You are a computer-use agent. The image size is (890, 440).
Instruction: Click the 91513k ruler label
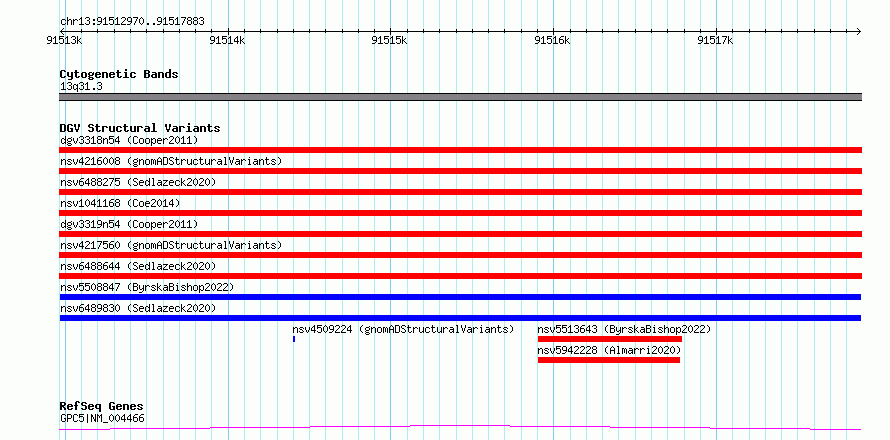tap(65, 40)
